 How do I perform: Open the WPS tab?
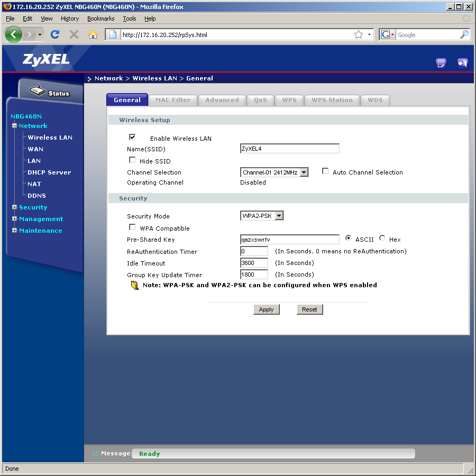pyautogui.click(x=289, y=100)
